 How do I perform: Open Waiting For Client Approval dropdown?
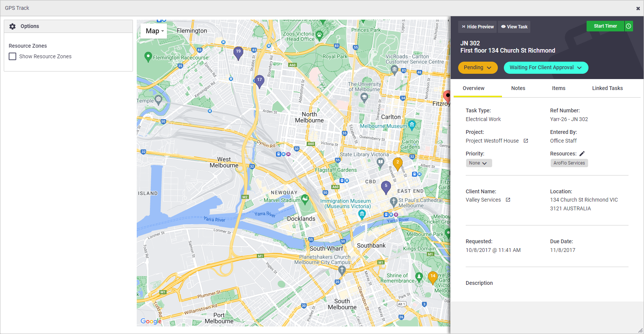pyautogui.click(x=546, y=68)
